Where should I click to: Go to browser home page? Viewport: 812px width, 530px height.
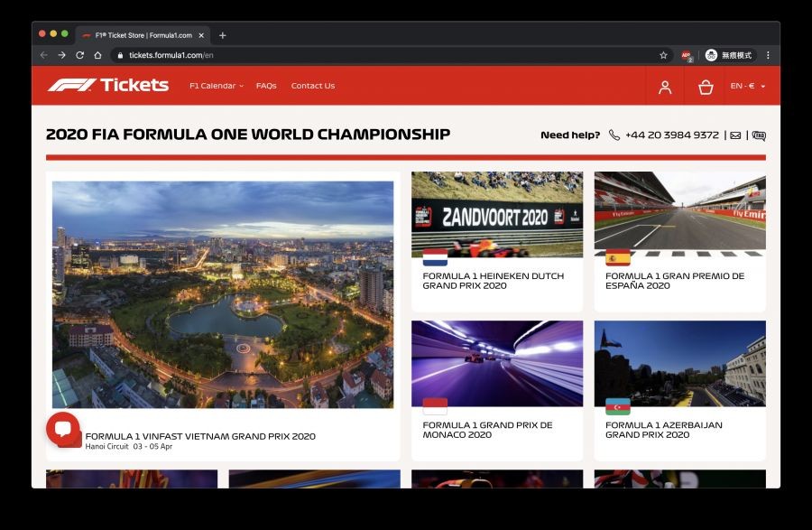(97, 55)
